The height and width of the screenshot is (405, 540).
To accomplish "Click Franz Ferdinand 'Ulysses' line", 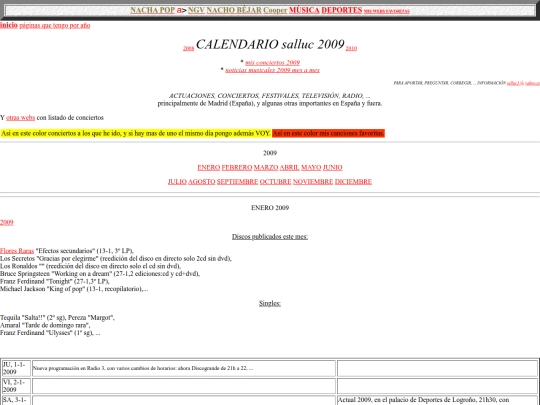I will pos(50,333).
